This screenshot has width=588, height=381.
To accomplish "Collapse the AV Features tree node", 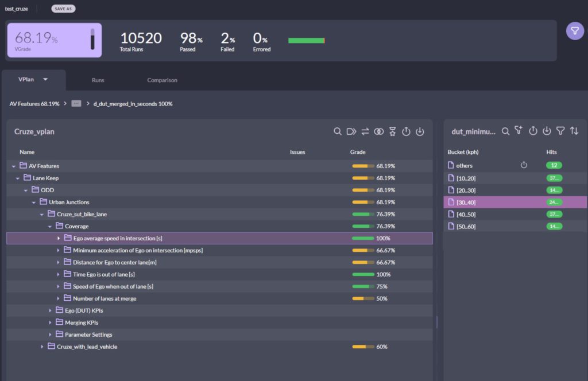I will [x=14, y=166].
